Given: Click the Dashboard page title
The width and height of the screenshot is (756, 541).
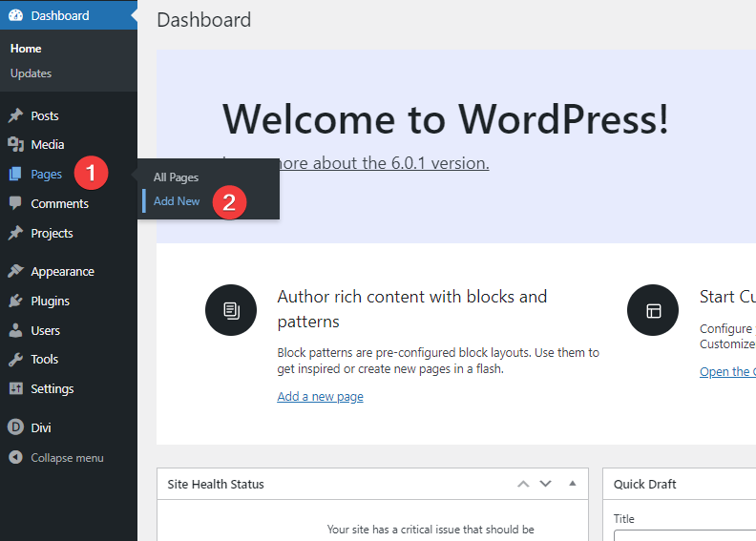Looking at the screenshot, I should [x=204, y=20].
